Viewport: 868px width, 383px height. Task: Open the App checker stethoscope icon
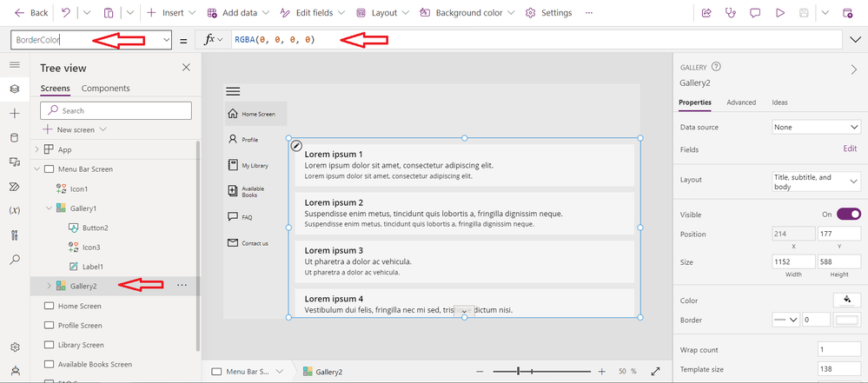pos(730,13)
